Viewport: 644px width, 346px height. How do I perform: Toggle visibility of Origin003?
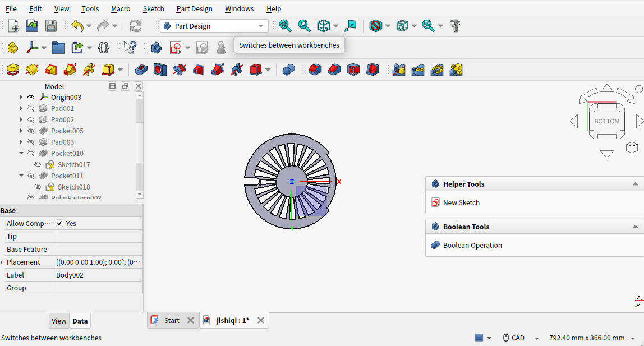tap(31, 97)
